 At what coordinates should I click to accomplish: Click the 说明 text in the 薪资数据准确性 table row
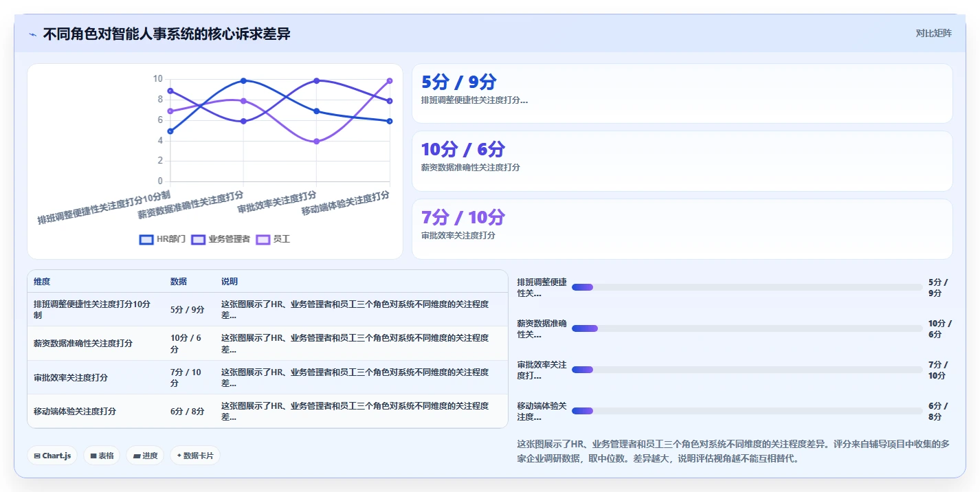pyautogui.click(x=355, y=343)
